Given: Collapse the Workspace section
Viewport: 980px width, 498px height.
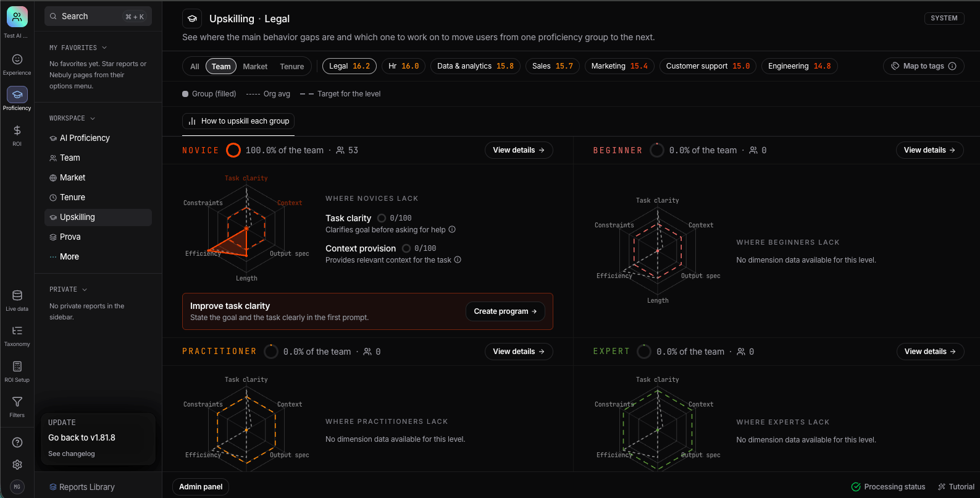Looking at the screenshot, I should 72,118.
